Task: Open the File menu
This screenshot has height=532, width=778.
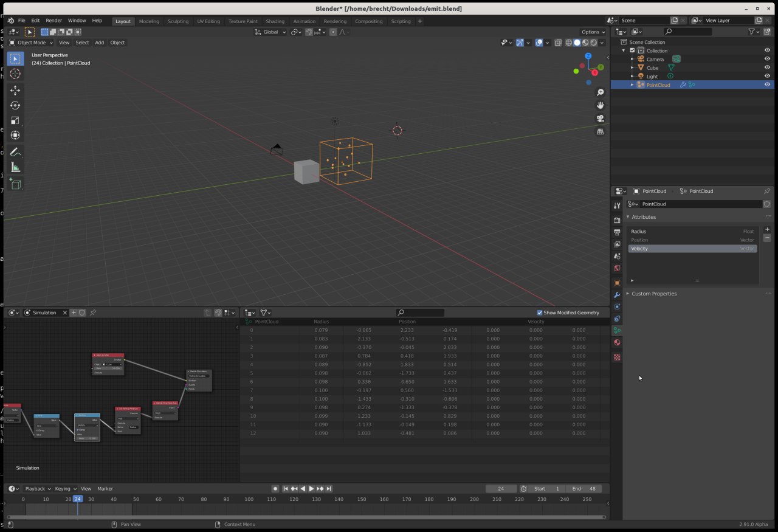Action: [x=21, y=21]
